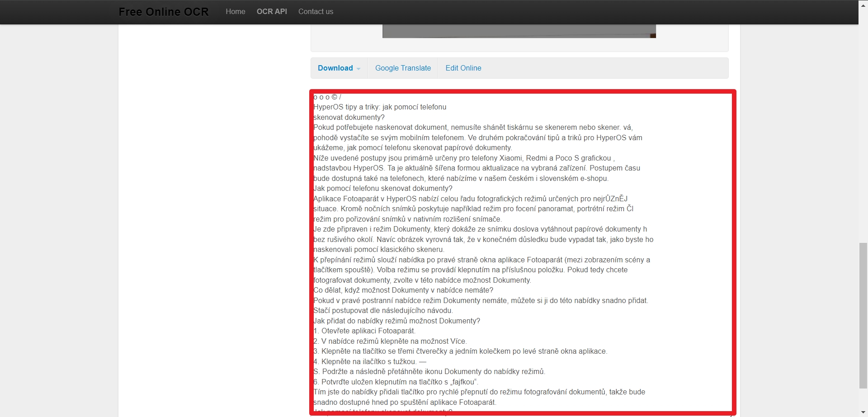Click the line "6. Potvrďte uložen klepnutím"
The width and height of the screenshot is (868, 417).
coord(396,382)
